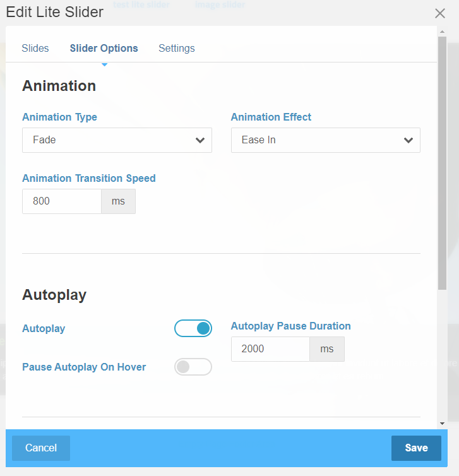459x476 pixels.
Task: Save the slider changes
Action: (x=416, y=448)
